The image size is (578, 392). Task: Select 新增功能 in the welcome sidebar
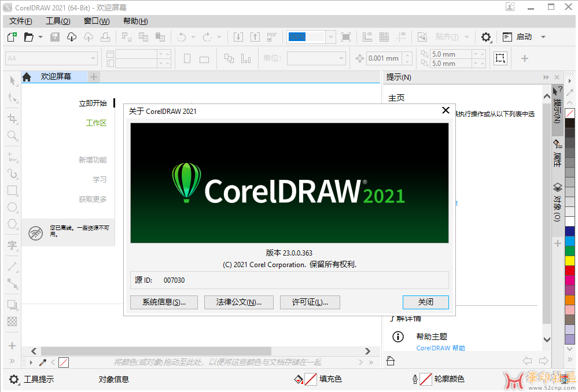coord(93,160)
